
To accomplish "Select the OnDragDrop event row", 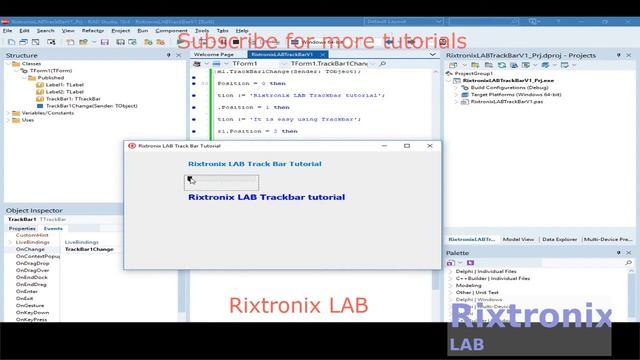I will click(32, 263).
